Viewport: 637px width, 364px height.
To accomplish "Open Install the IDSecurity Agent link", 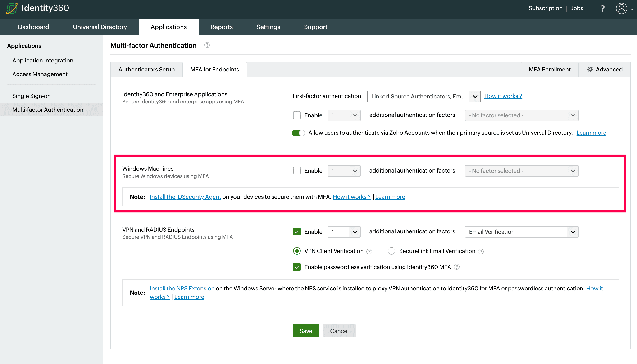I will 185,197.
